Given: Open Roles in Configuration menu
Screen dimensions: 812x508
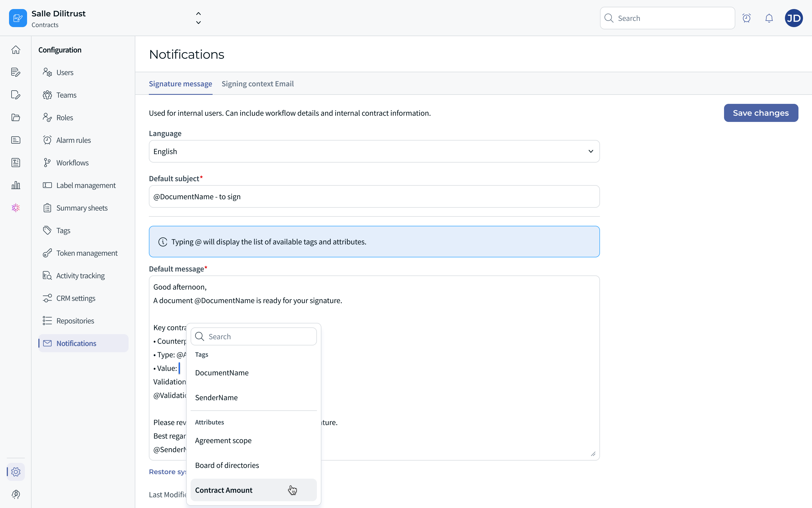Looking at the screenshot, I should [83, 117].
